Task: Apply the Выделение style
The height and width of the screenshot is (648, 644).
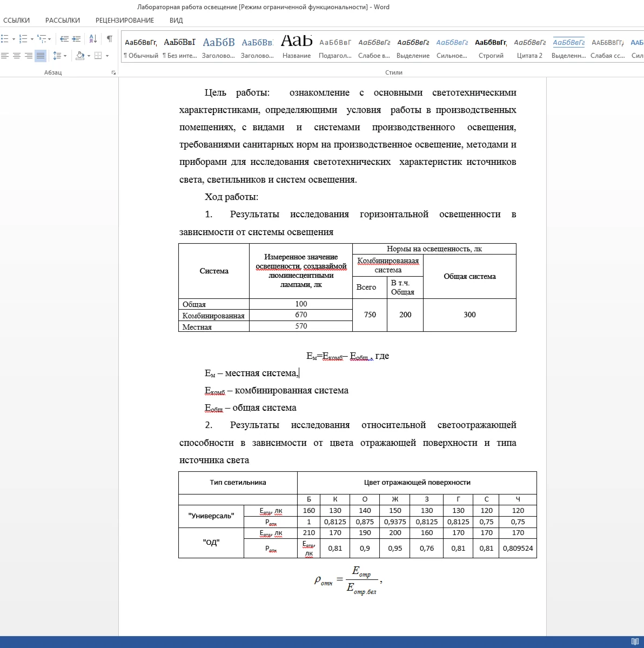Action: 413,48
